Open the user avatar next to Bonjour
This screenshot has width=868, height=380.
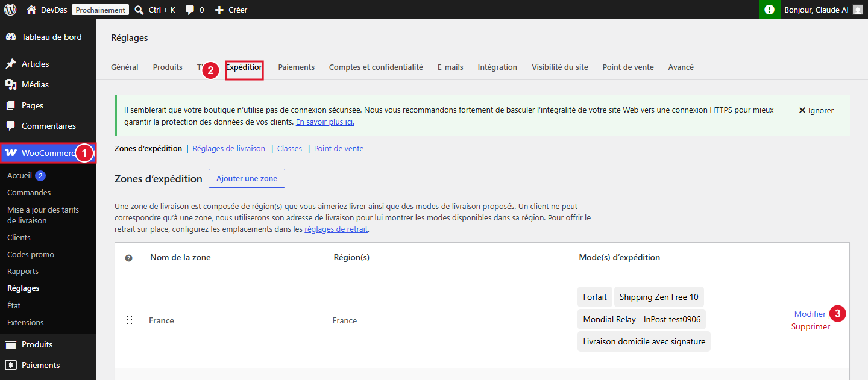click(857, 10)
